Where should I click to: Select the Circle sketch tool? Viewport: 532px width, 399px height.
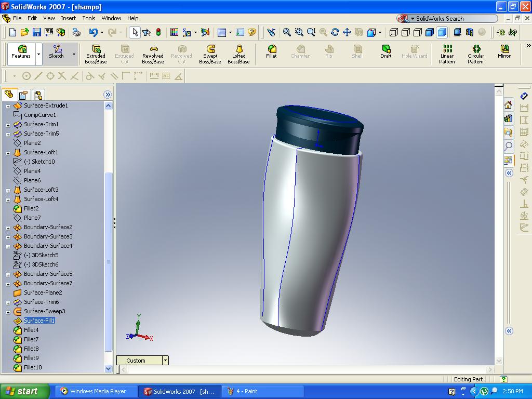[26, 76]
